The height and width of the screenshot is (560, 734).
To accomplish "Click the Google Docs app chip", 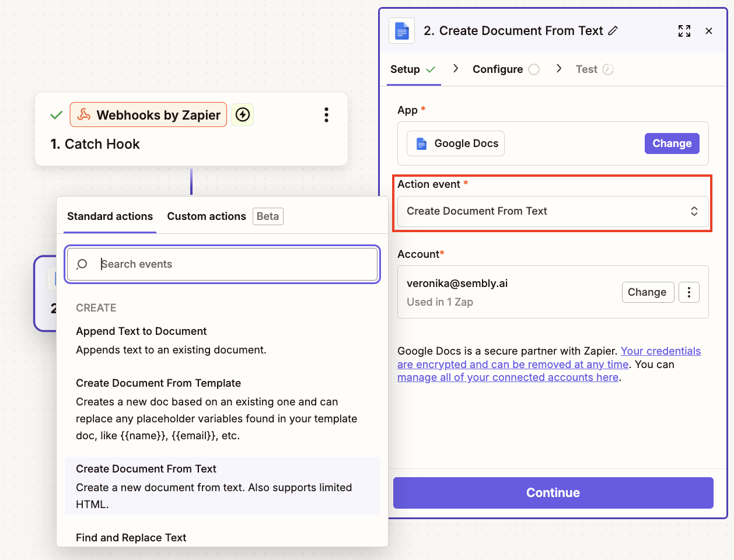I will click(x=456, y=143).
